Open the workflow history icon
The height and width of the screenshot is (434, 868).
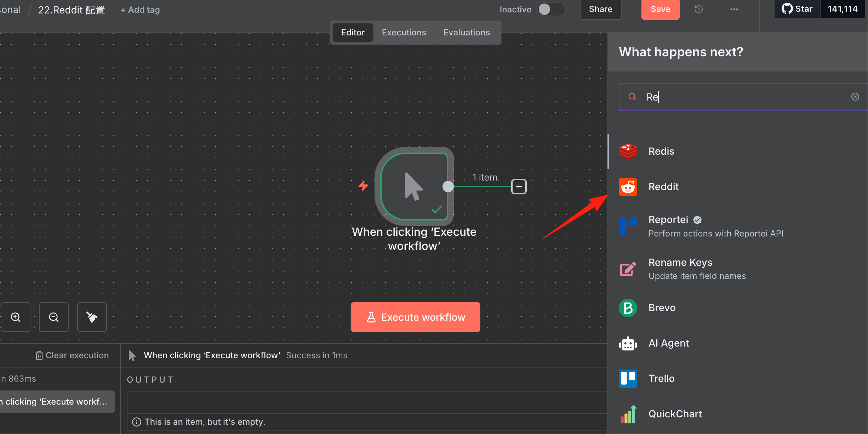click(698, 9)
